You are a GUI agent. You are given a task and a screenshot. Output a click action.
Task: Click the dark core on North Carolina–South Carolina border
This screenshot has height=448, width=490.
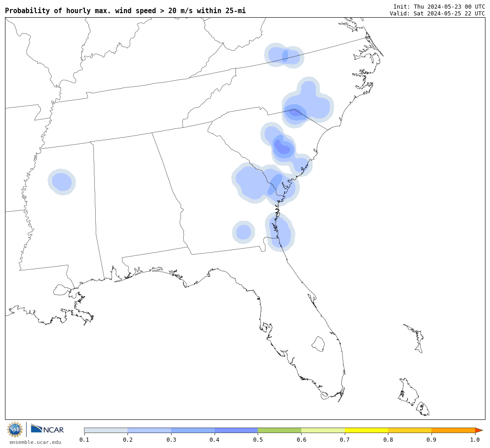(x=295, y=113)
